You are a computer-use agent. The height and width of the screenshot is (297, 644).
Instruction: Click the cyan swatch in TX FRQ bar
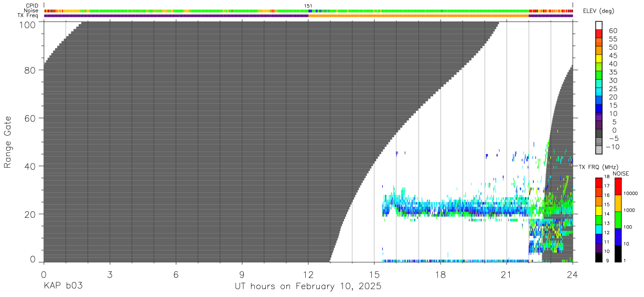pyautogui.click(x=598, y=228)
